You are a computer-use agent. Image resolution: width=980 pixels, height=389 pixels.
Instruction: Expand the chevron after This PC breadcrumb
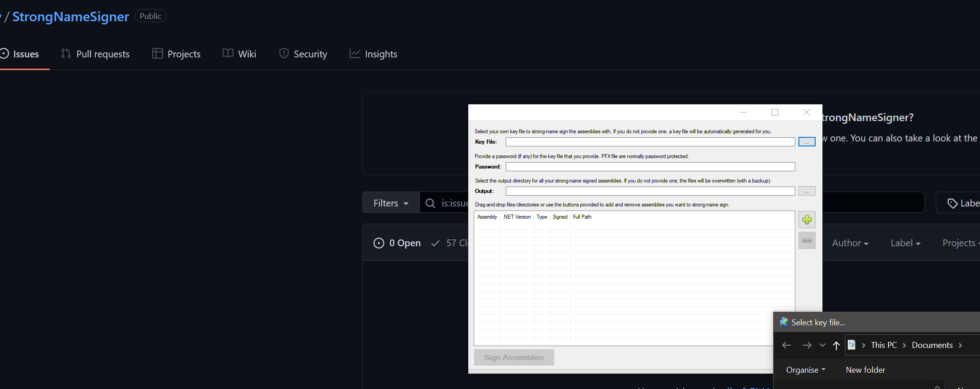(x=904, y=345)
